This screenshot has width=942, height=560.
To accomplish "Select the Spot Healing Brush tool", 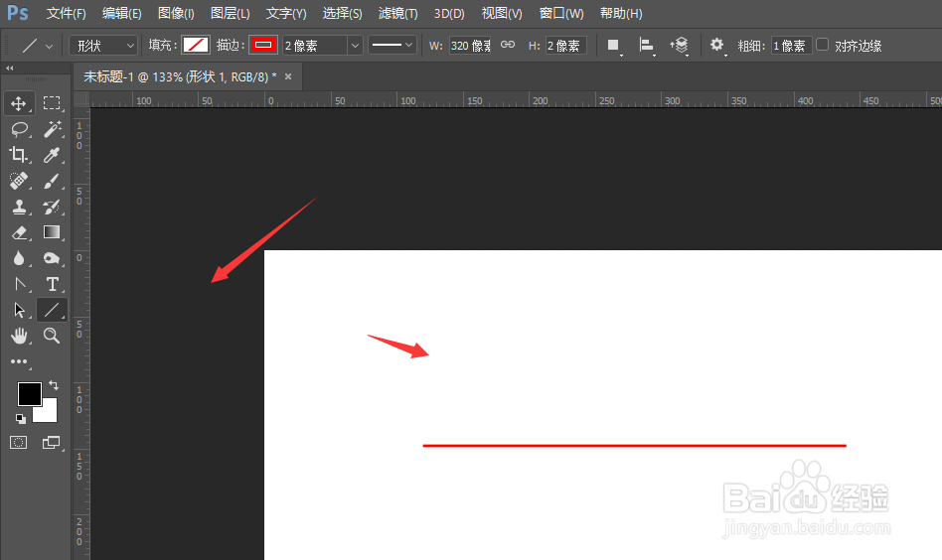I will pyautogui.click(x=19, y=181).
